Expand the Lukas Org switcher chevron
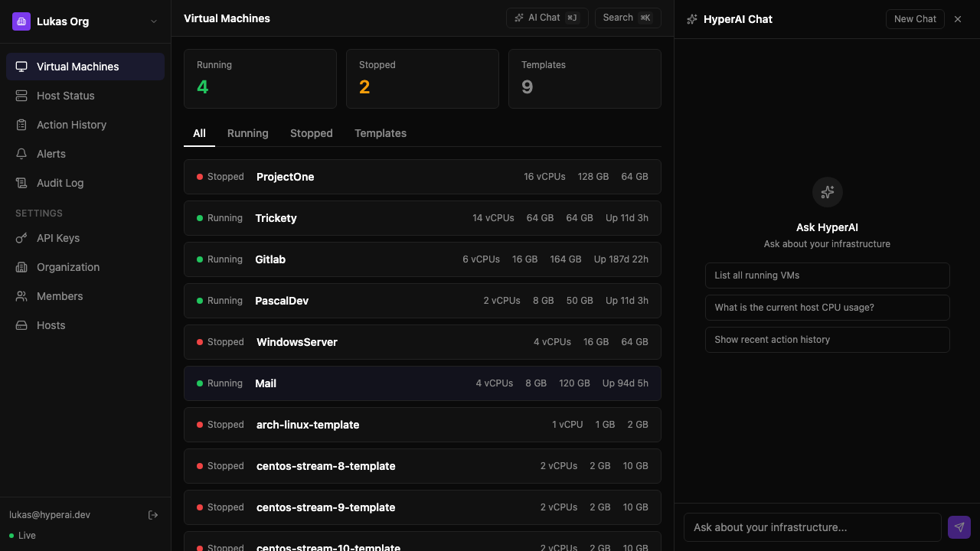 pyautogui.click(x=154, y=21)
